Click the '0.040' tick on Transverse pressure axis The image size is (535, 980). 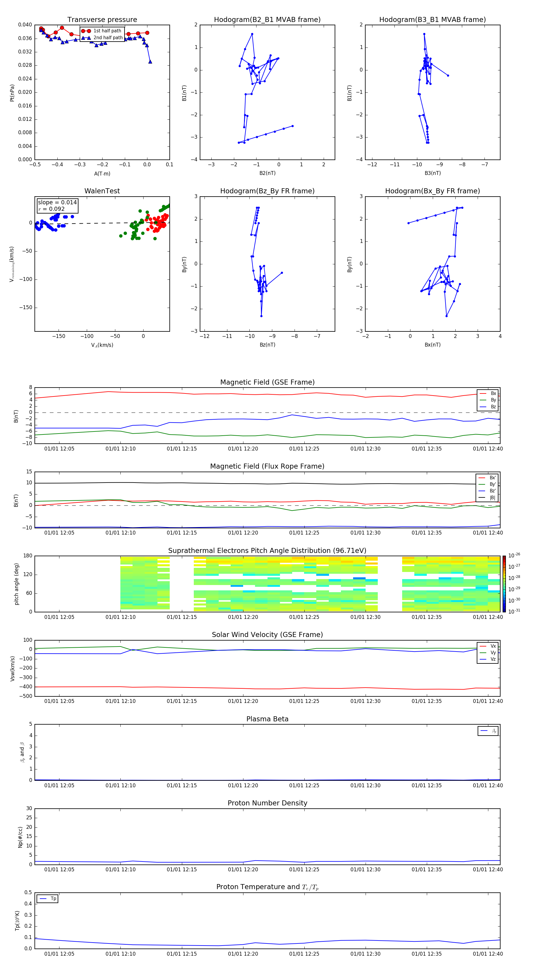tap(25, 25)
